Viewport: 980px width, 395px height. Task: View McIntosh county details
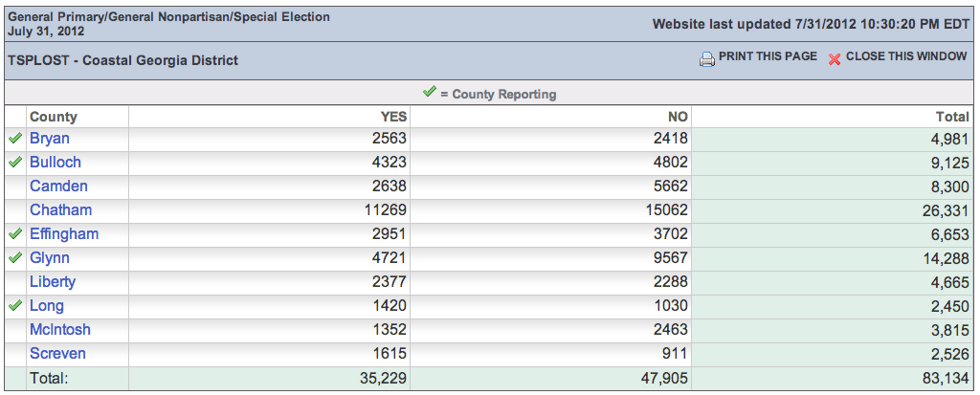point(60,330)
